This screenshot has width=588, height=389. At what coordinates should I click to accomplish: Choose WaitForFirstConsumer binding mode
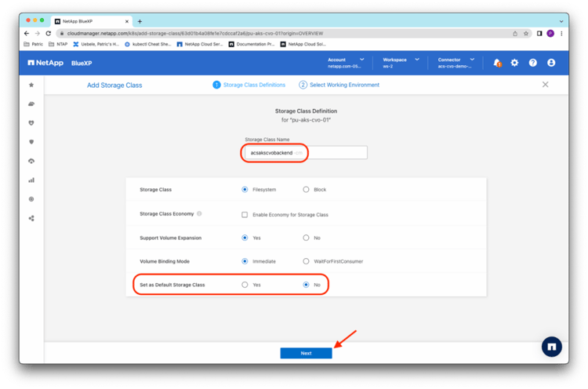point(307,261)
